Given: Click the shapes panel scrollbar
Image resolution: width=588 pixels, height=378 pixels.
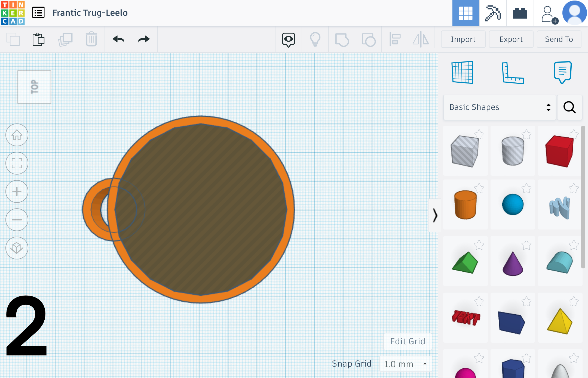Looking at the screenshot, I should tap(583, 197).
